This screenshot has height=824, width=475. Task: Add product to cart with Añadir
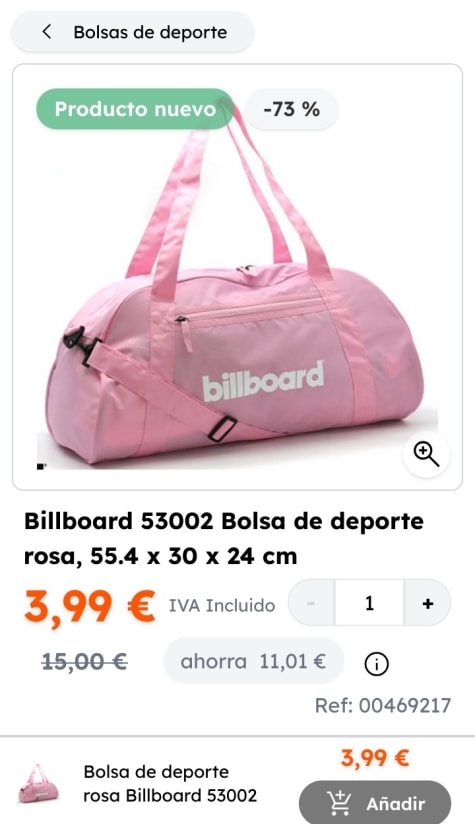pyautogui.click(x=375, y=803)
